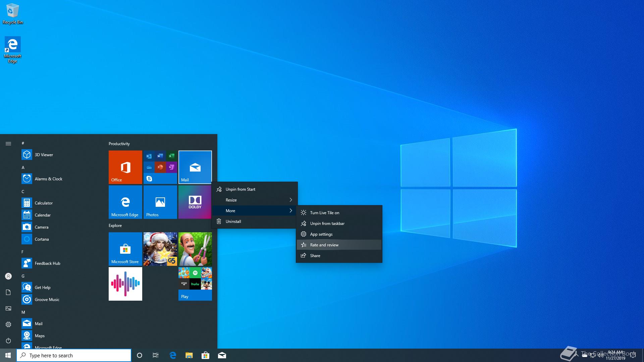
Task: Open Task View on taskbar
Action: (x=156, y=355)
